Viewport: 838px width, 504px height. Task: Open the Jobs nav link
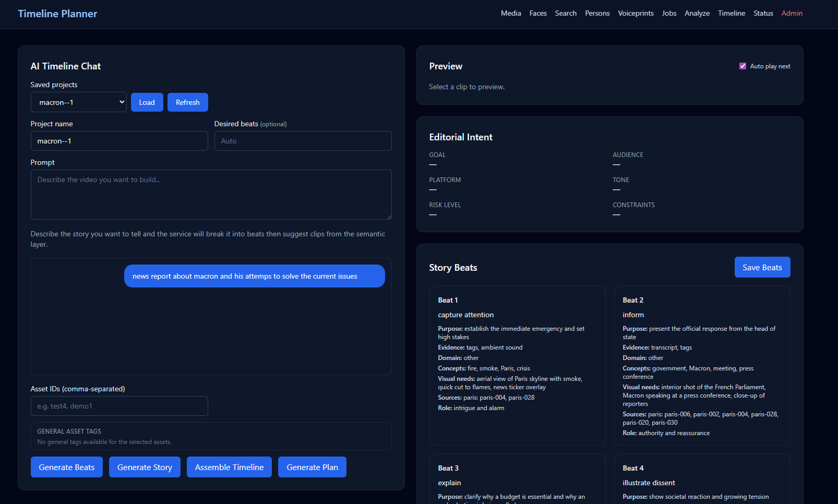669,13
